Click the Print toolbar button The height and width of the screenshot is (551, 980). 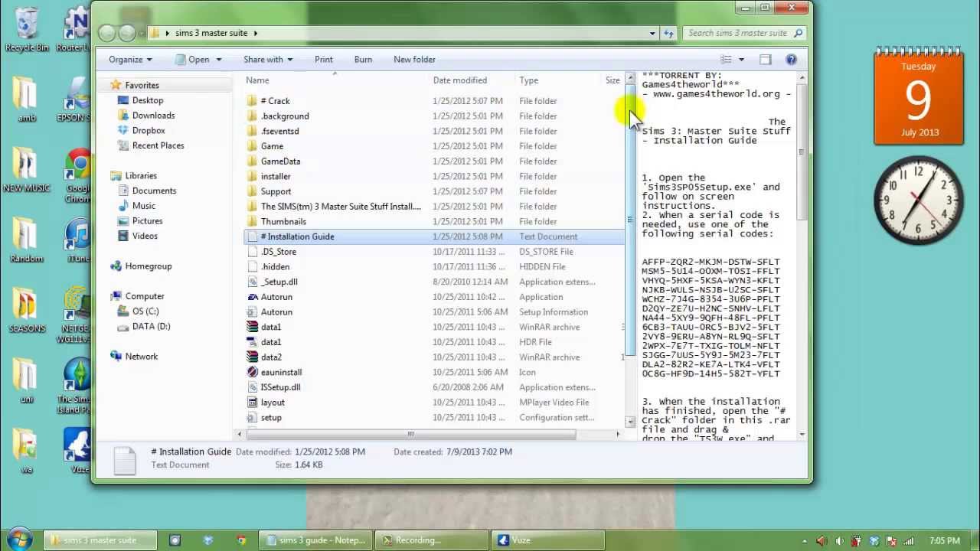[x=323, y=59]
